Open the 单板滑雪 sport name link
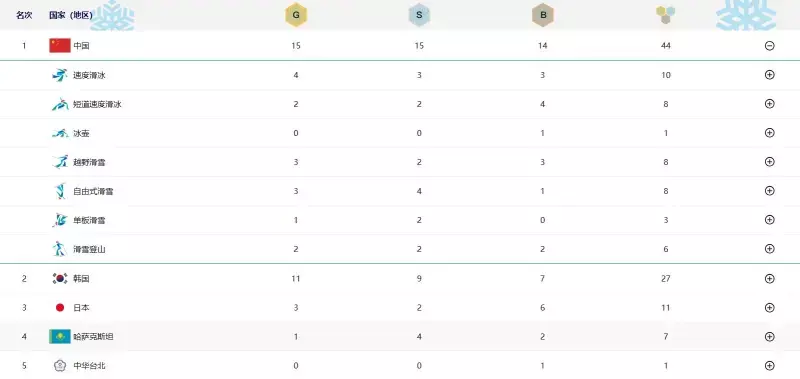Image resolution: width=800 pixels, height=379 pixels. click(89, 220)
